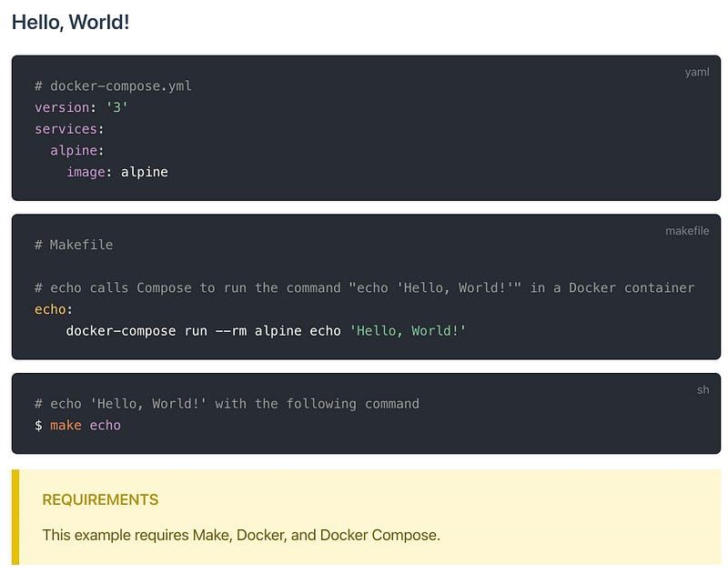
Task: Click the sh language label
Action: 703,389
